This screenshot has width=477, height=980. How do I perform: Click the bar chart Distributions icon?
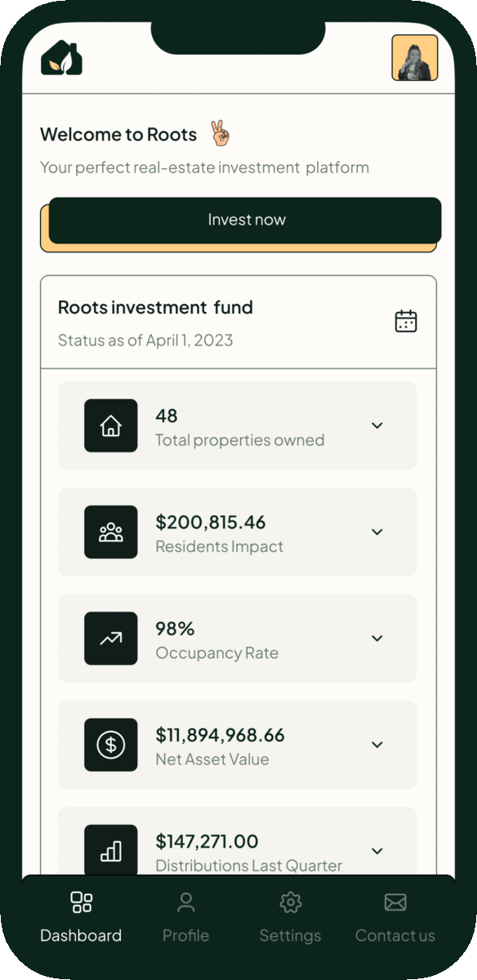tap(111, 849)
